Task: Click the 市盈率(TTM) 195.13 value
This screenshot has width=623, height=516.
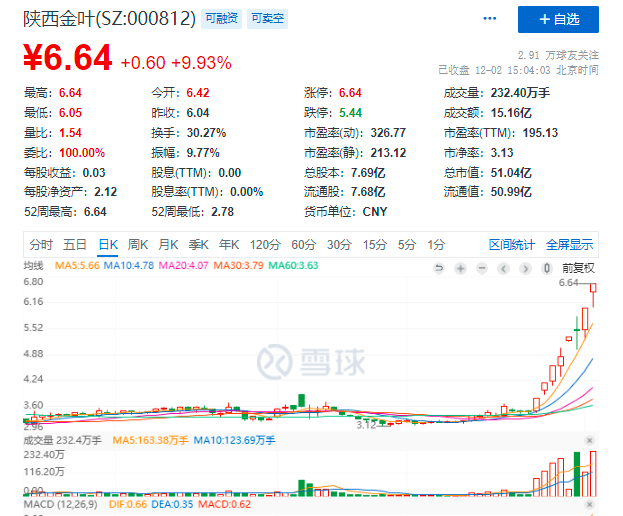Action: (540, 133)
